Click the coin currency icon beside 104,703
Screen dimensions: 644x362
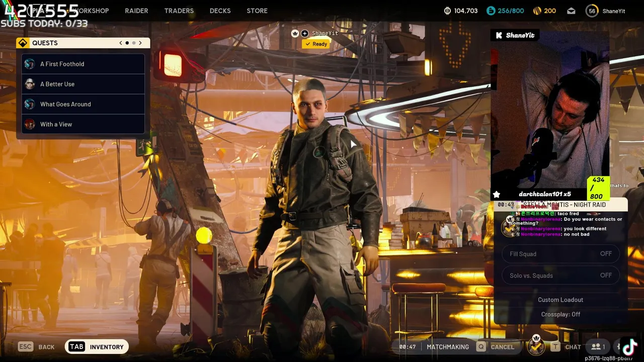[x=447, y=11]
